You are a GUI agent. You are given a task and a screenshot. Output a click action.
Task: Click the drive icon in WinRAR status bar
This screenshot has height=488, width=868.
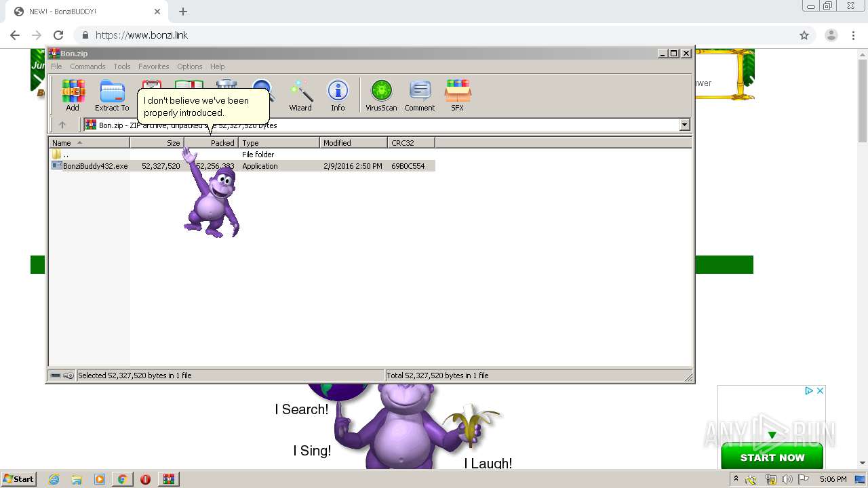pyautogui.click(x=56, y=375)
